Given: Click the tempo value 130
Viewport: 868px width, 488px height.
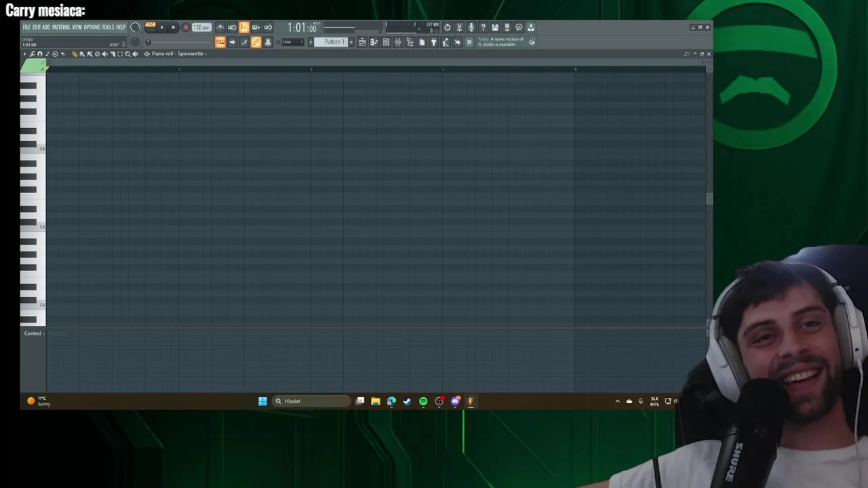Looking at the screenshot, I should [x=201, y=27].
